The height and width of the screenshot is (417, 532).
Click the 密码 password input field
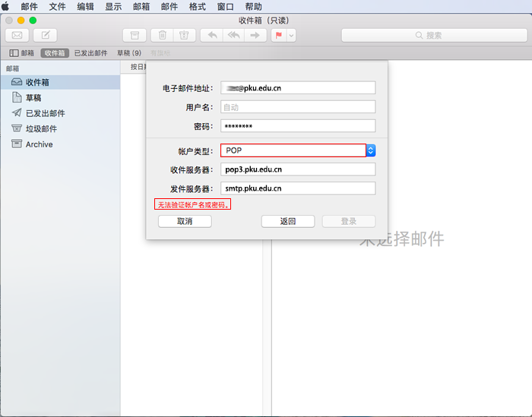[298, 126]
